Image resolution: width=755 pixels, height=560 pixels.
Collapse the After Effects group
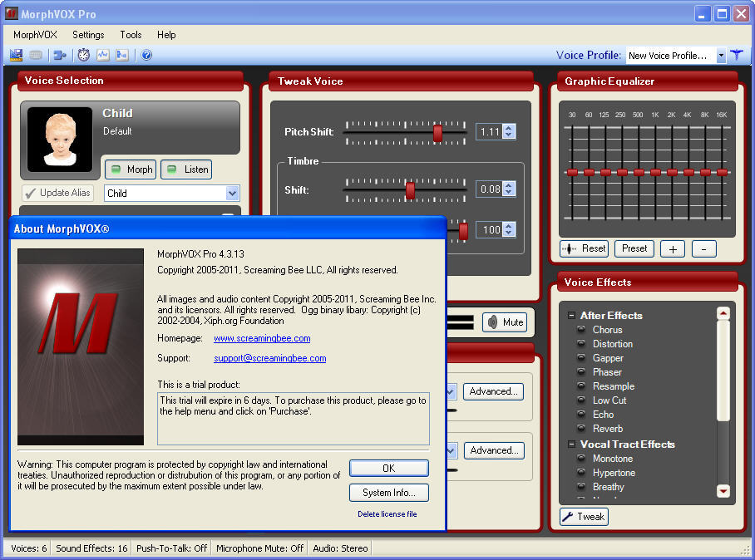click(572, 316)
